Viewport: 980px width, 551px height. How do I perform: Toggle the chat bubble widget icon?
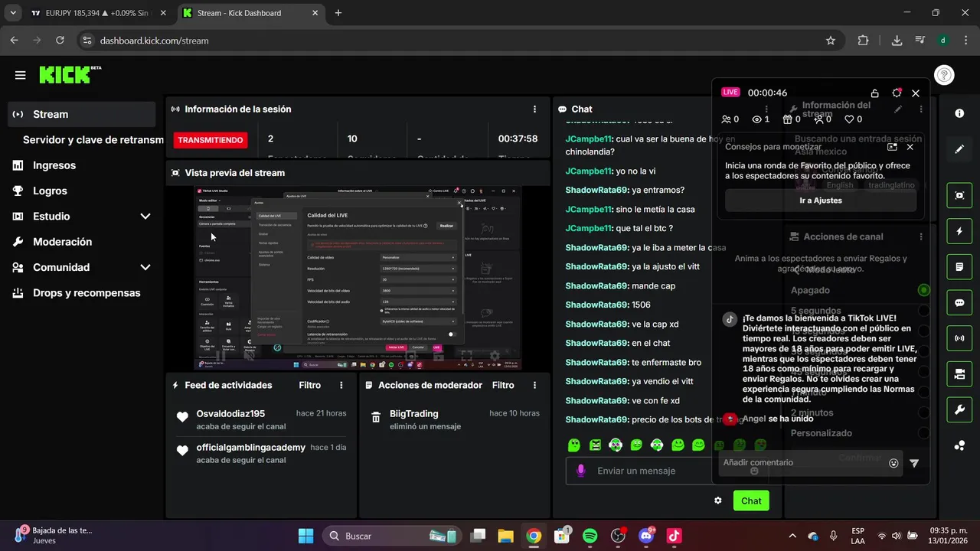959,302
